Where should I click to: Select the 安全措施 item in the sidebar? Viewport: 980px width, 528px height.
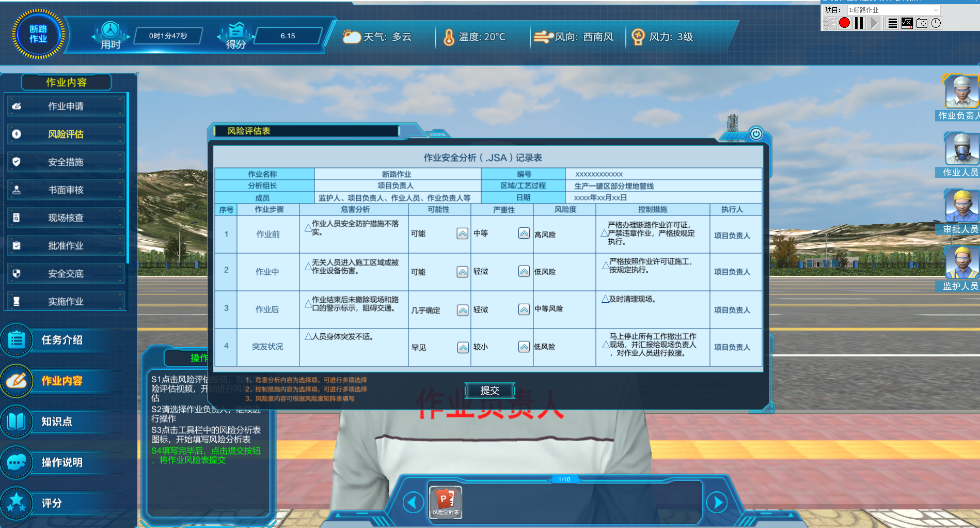[66, 162]
